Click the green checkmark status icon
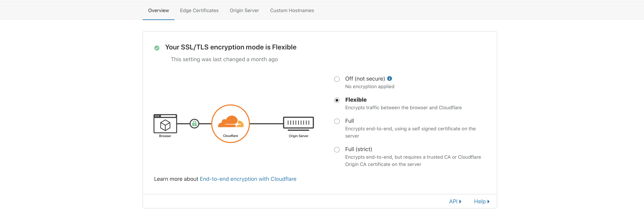This screenshot has height=214, width=644. 157,48
